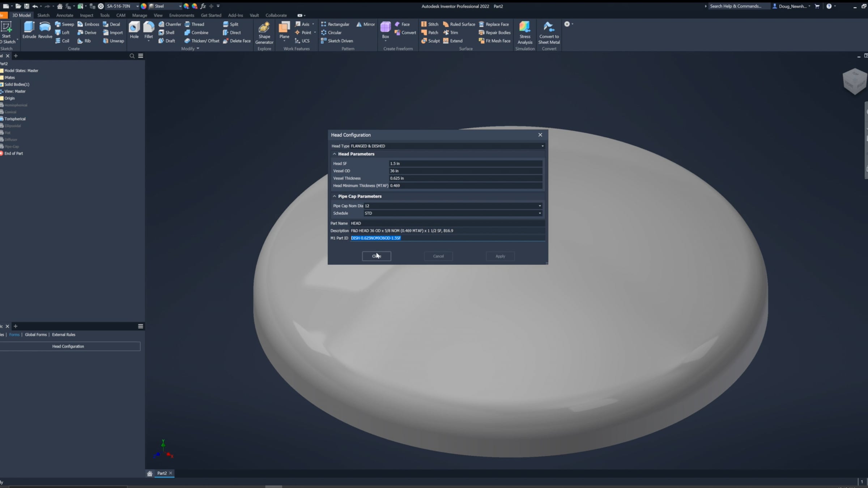868x488 pixels.
Task: Switch to the Sketch ribbon tab
Action: pos(43,15)
